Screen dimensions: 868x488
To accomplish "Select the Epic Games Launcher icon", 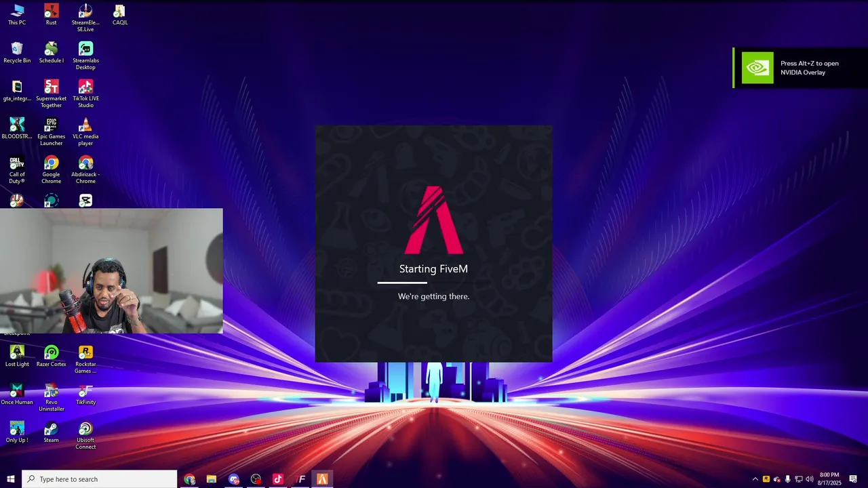I will tap(52, 132).
